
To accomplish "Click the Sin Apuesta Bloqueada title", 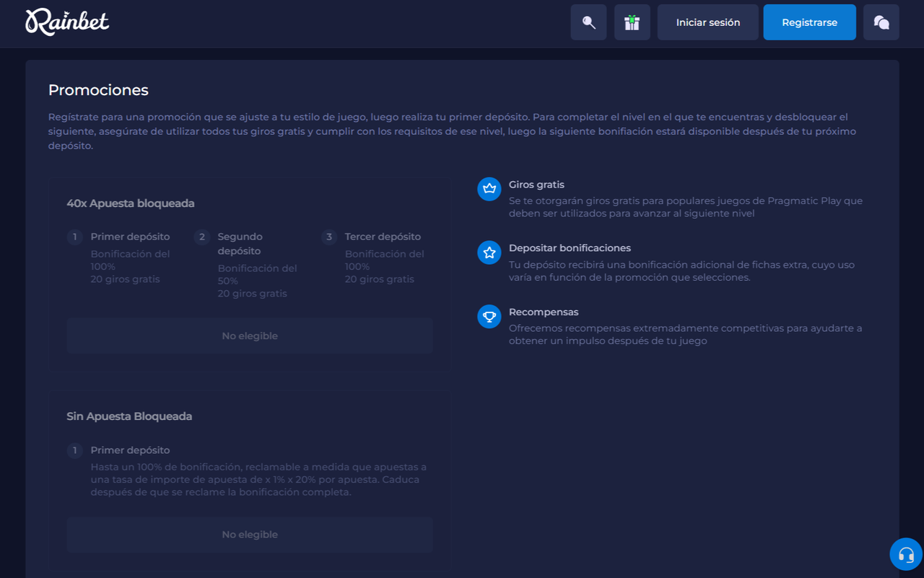I will 129,416.
